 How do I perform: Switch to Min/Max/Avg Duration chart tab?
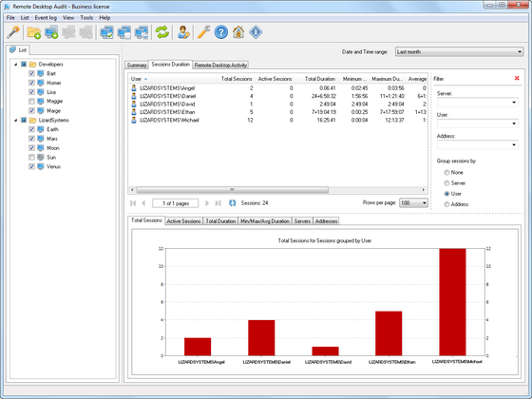coord(265,221)
